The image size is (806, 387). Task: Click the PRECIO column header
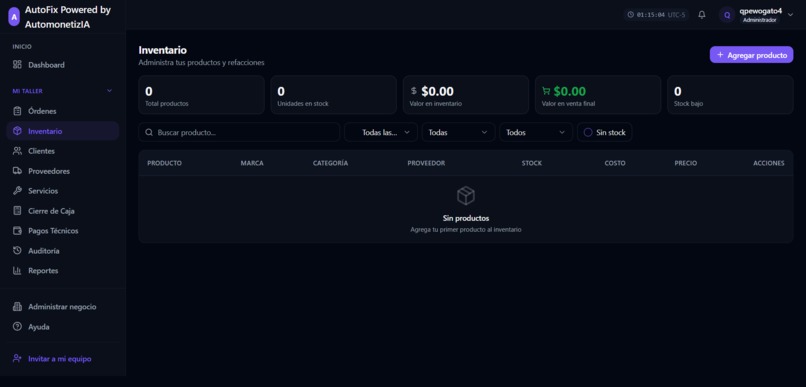coord(686,163)
